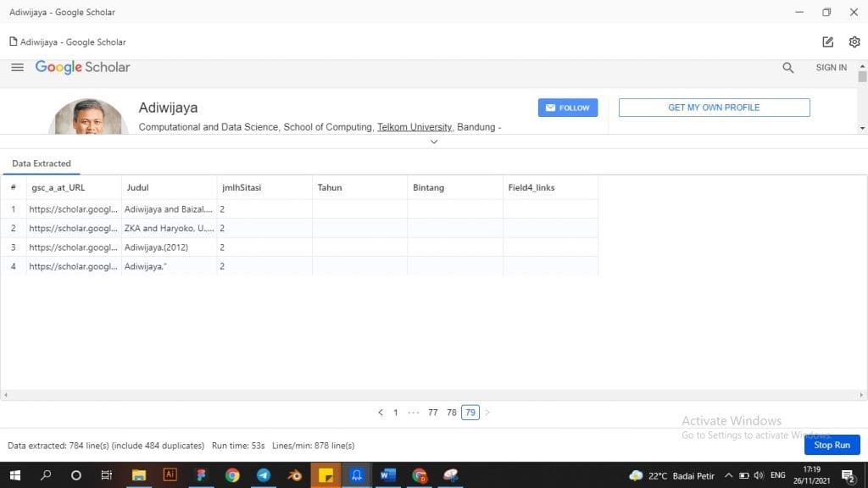Image resolution: width=868 pixels, height=488 pixels.
Task: Open Microsoft Word from the taskbar
Action: (387, 475)
